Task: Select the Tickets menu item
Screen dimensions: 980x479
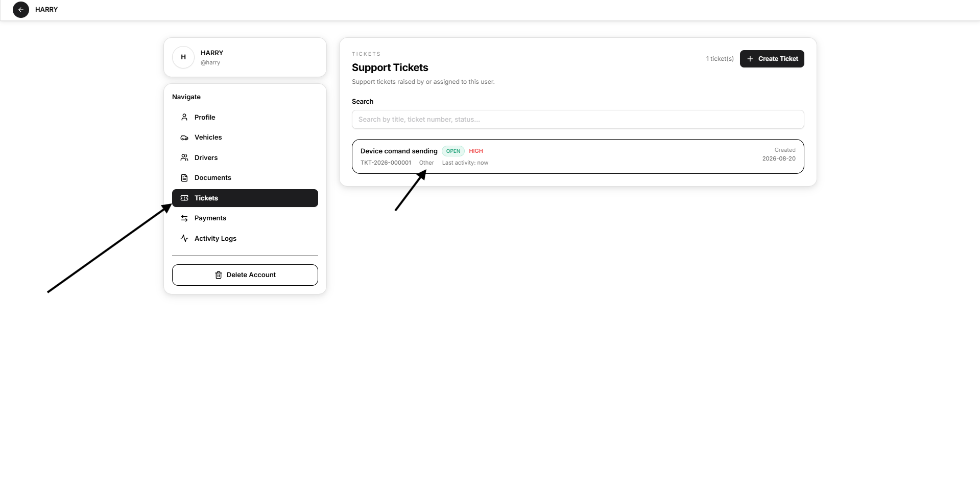Action: (x=245, y=198)
